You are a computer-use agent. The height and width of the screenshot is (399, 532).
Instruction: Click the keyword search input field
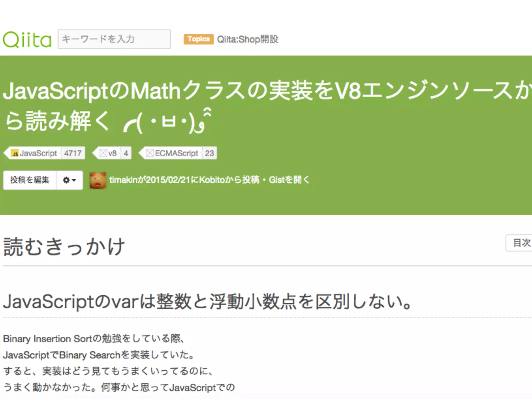114,39
